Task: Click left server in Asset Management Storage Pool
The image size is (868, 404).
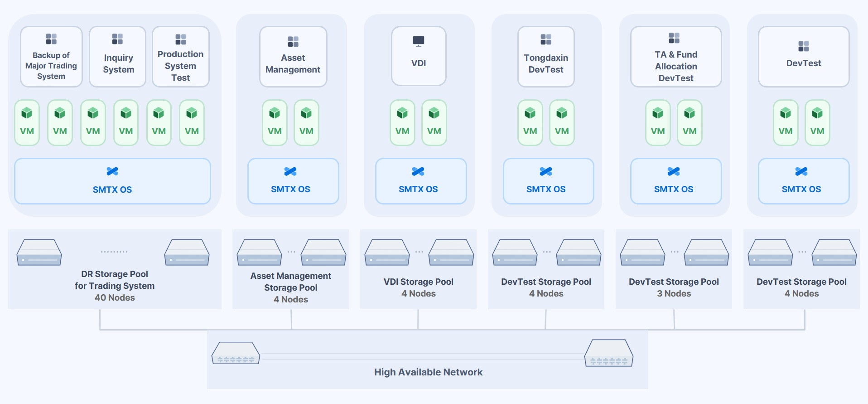Action: click(x=260, y=252)
